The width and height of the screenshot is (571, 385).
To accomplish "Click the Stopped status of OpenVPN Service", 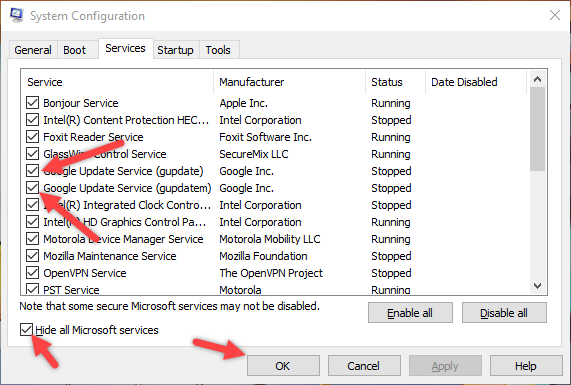I will [x=391, y=273].
